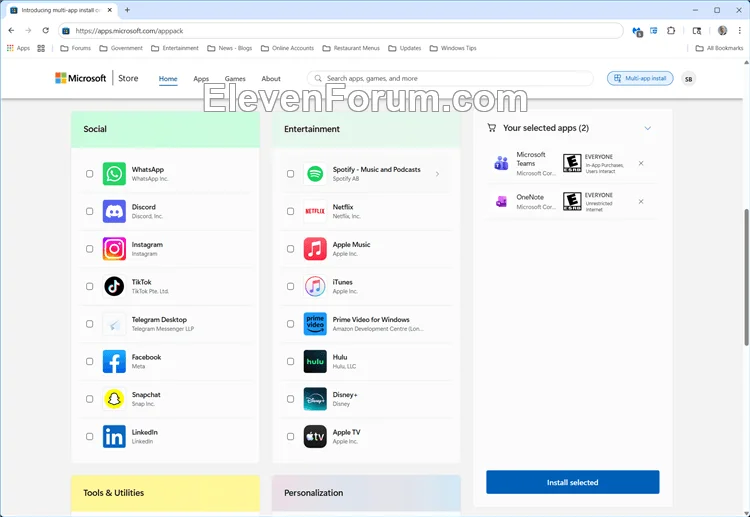Collapse the Your selected apps panel chevron
Viewport: 750px width, 517px height.
648,128
